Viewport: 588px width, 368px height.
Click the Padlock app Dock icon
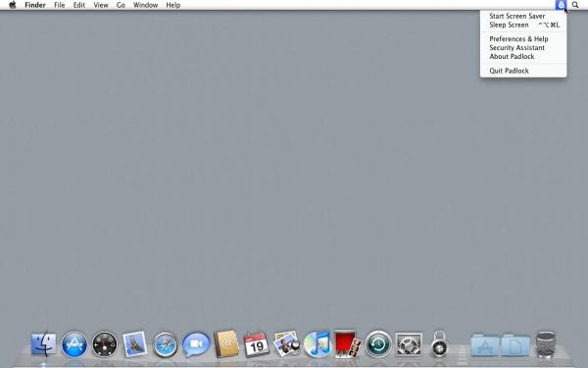pos(439,343)
